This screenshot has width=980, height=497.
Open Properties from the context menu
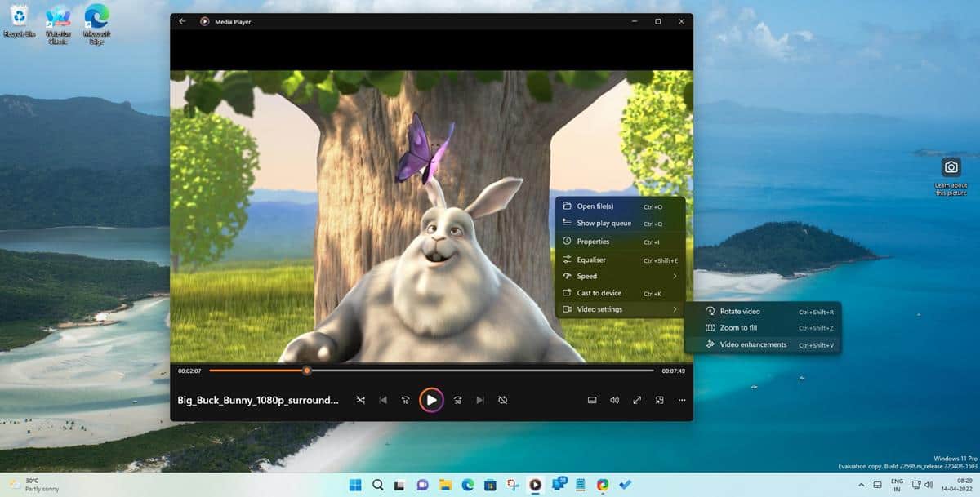pyautogui.click(x=620, y=242)
